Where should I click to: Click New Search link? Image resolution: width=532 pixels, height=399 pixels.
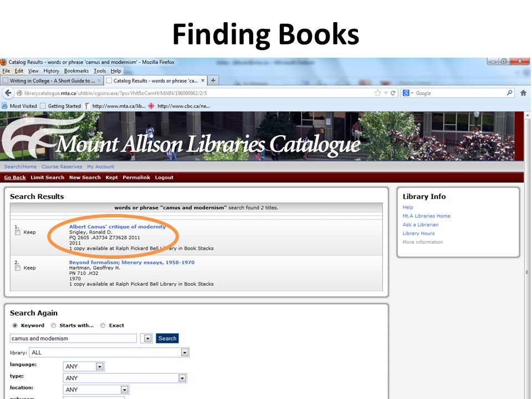click(85, 177)
